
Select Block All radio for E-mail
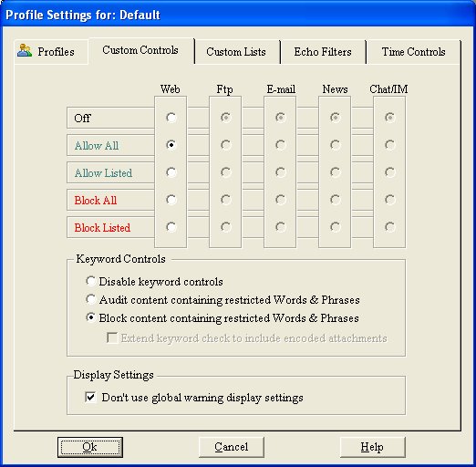coord(280,200)
